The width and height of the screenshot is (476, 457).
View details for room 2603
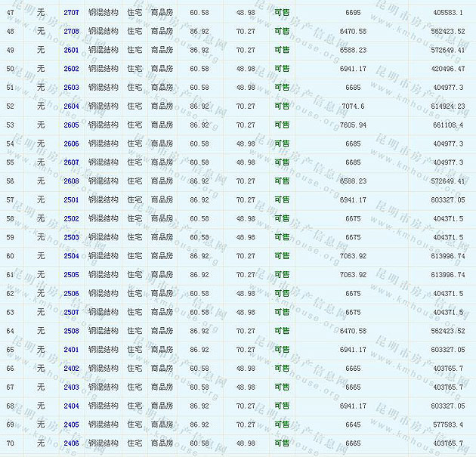pyautogui.click(x=71, y=88)
